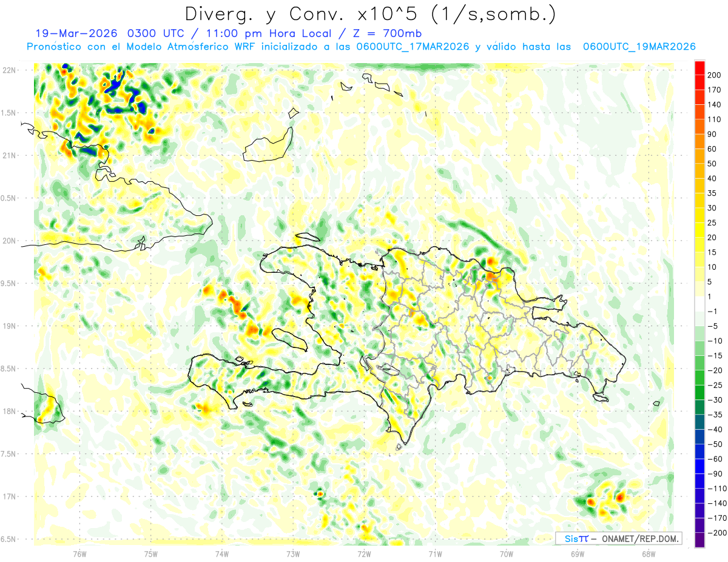728x562 pixels.
Task: Click the '-40' colorbar value
Action: (716, 430)
